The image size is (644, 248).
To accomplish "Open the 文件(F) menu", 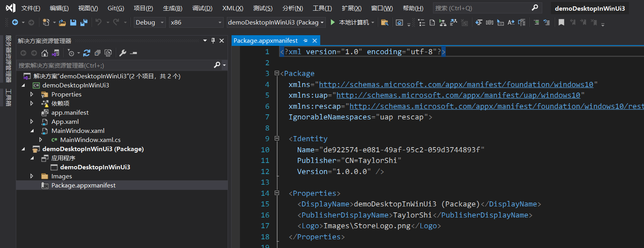I will click(x=31, y=8).
